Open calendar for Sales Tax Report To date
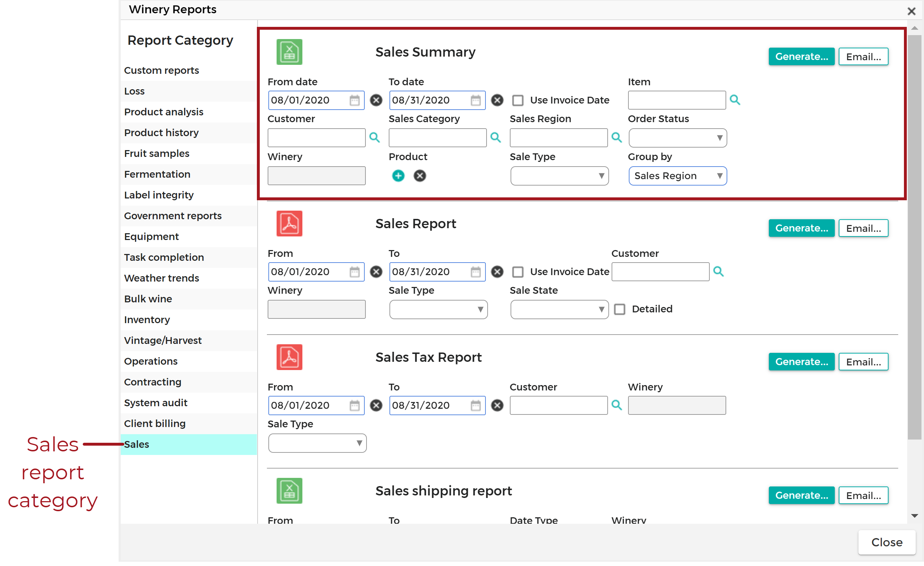 [x=475, y=406]
